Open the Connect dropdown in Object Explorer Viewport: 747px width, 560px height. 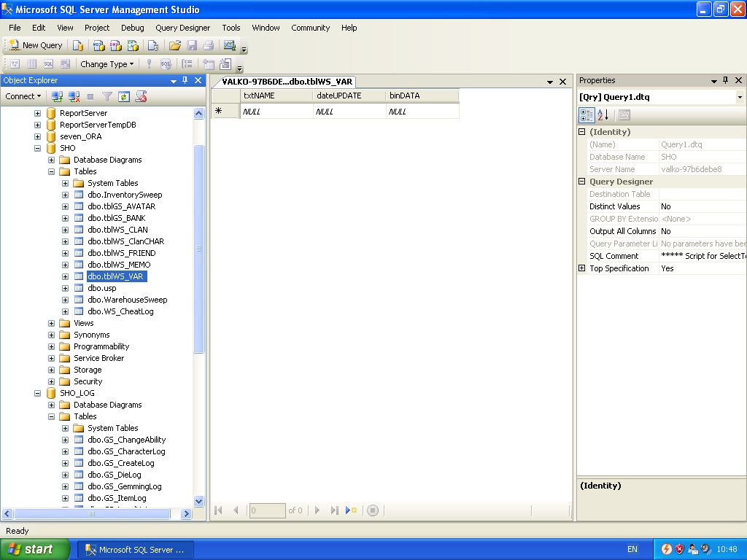coord(22,96)
